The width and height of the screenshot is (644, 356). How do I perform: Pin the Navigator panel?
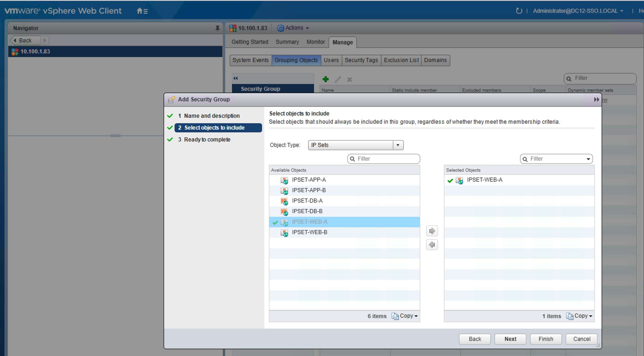coord(217,28)
